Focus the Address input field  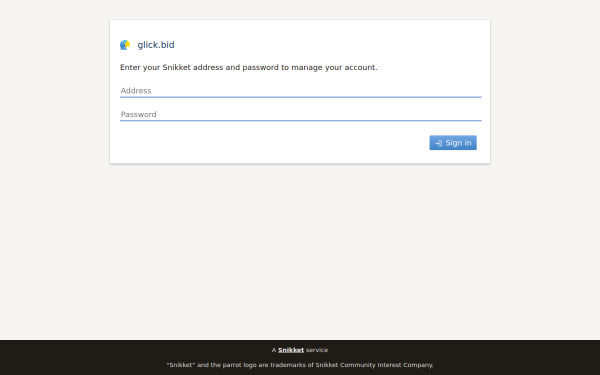pyautogui.click(x=301, y=91)
